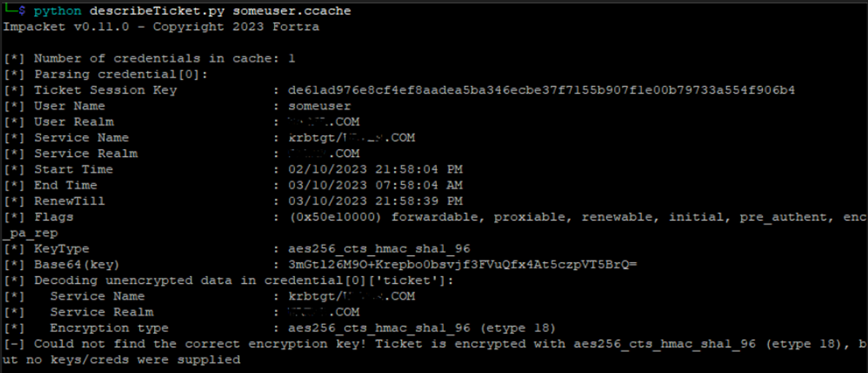The image size is (868, 373).
Task: Click the 'Parsing credential[0]' line
Action: coord(106,75)
